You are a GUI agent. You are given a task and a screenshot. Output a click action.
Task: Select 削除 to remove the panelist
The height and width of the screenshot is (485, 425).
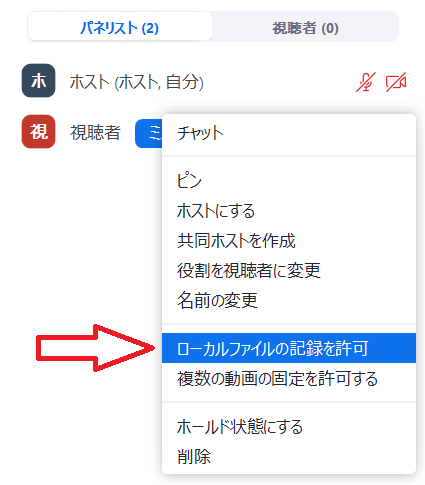pos(289,456)
